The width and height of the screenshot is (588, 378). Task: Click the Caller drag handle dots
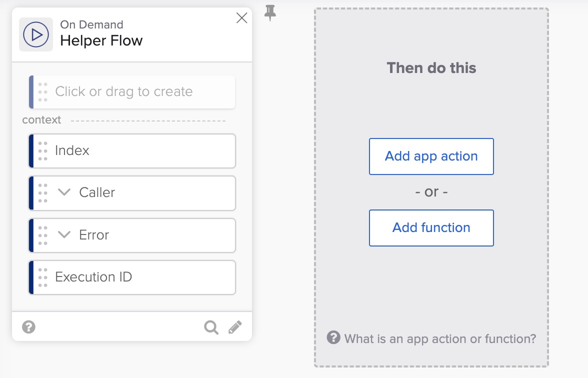pyautogui.click(x=43, y=193)
